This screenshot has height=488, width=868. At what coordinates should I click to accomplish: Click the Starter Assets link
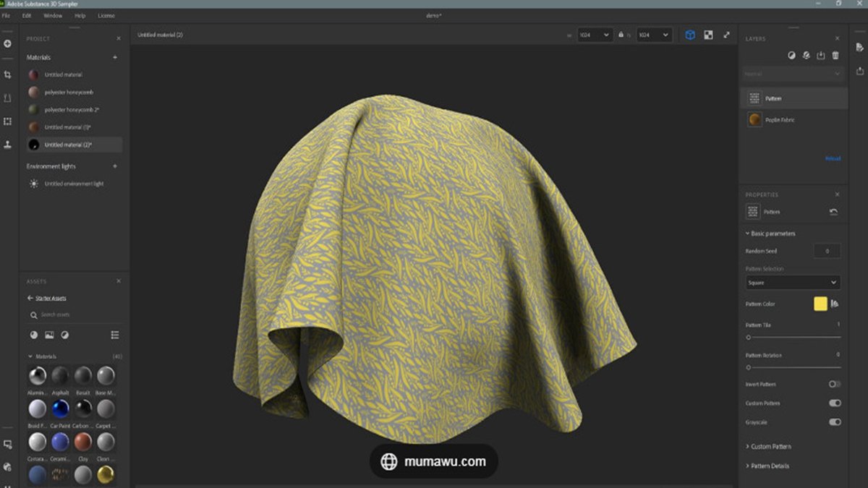(51, 298)
